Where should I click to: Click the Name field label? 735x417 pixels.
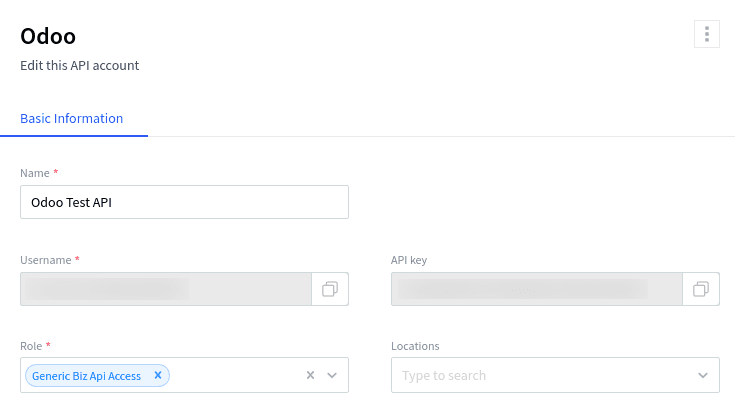click(35, 173)
